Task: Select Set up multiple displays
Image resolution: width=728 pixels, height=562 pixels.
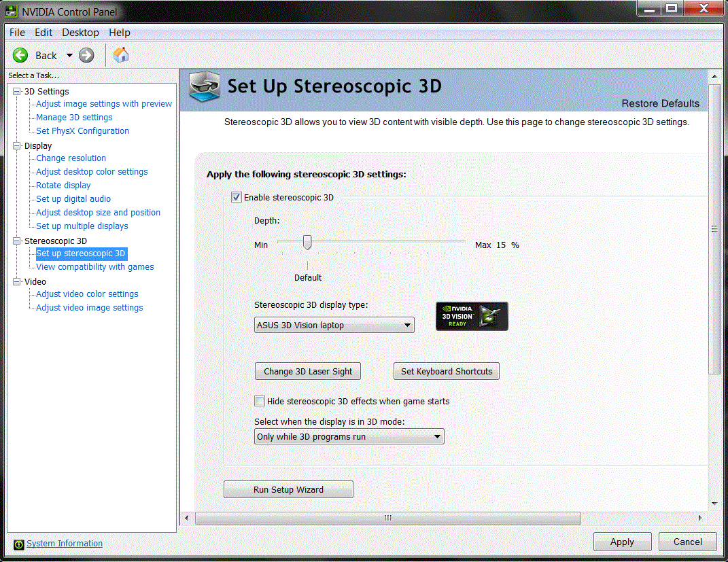Action: 82,226
